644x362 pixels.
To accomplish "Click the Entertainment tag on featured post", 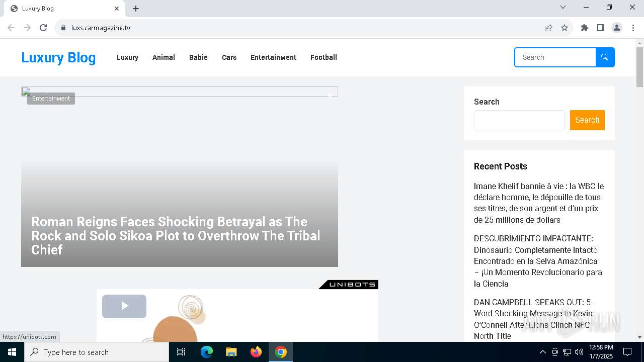I will tap(51, 99).
